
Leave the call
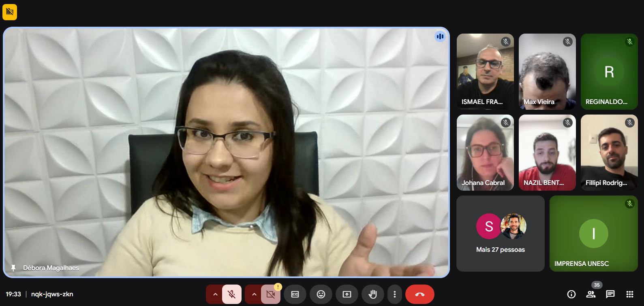(420, 294)
